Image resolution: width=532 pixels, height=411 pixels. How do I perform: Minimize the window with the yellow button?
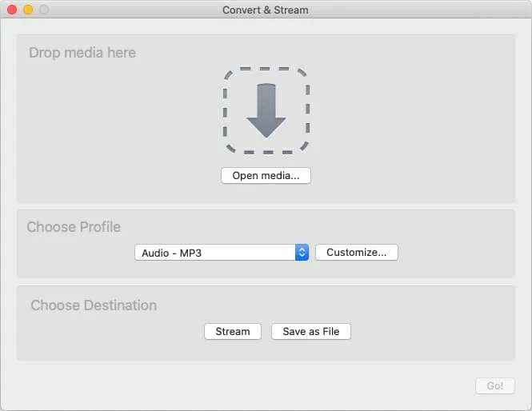[x=28, y=10]
